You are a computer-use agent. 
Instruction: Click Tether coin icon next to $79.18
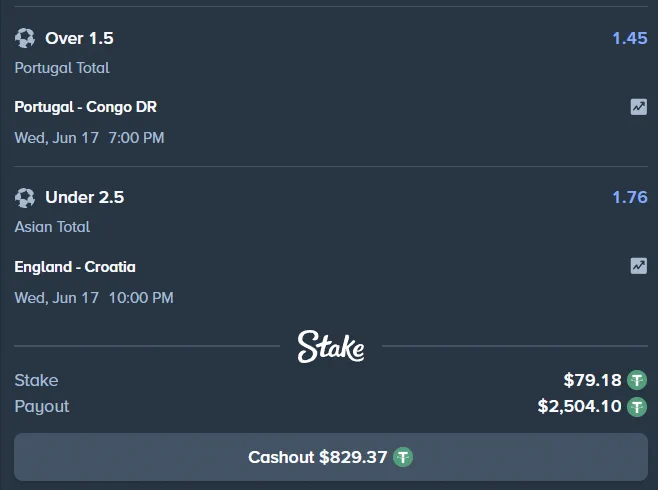(x=637, y=381)
